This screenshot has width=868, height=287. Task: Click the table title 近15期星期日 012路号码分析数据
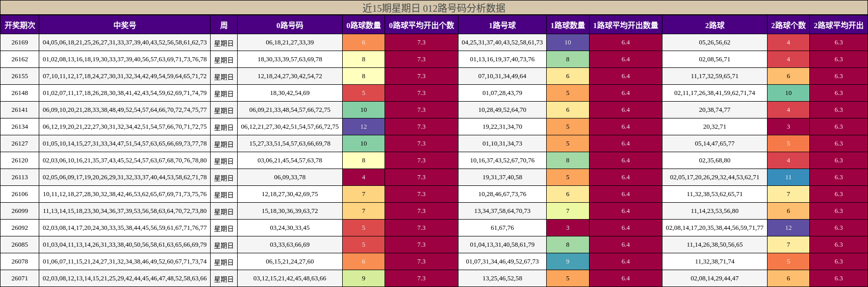point(433,8)
